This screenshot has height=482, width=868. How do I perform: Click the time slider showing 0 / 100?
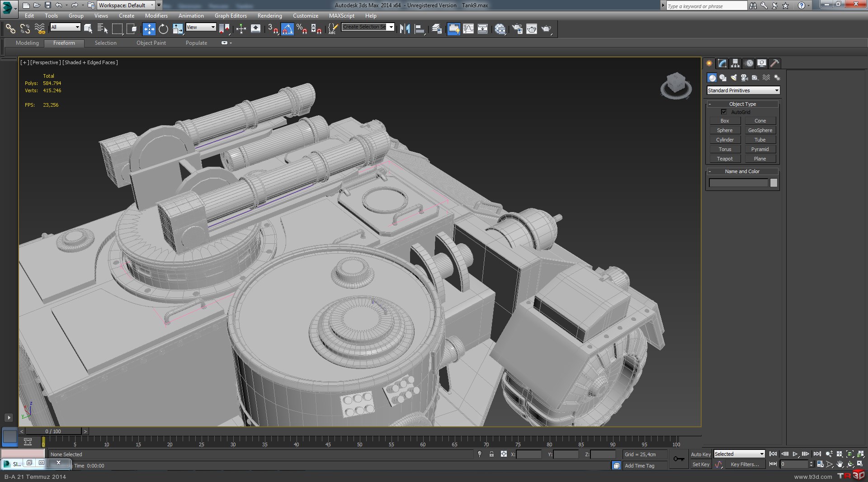click(53, 431)
